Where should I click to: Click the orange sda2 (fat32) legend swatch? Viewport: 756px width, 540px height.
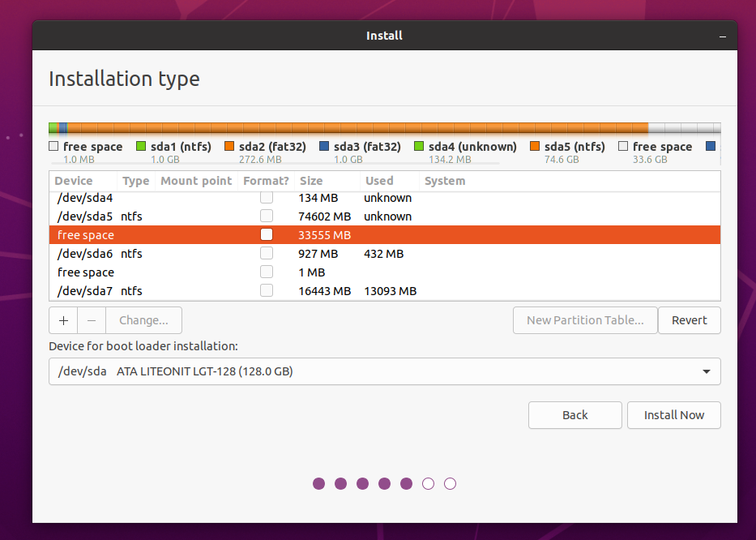click(x=229, y=146)
